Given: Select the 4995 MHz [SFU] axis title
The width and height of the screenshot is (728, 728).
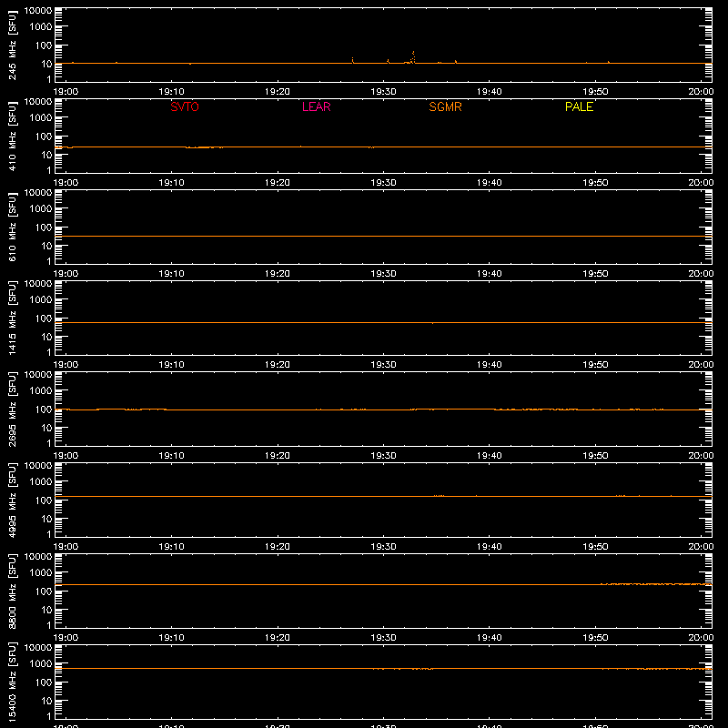Looking at the screenshot, I should point(12,500).
